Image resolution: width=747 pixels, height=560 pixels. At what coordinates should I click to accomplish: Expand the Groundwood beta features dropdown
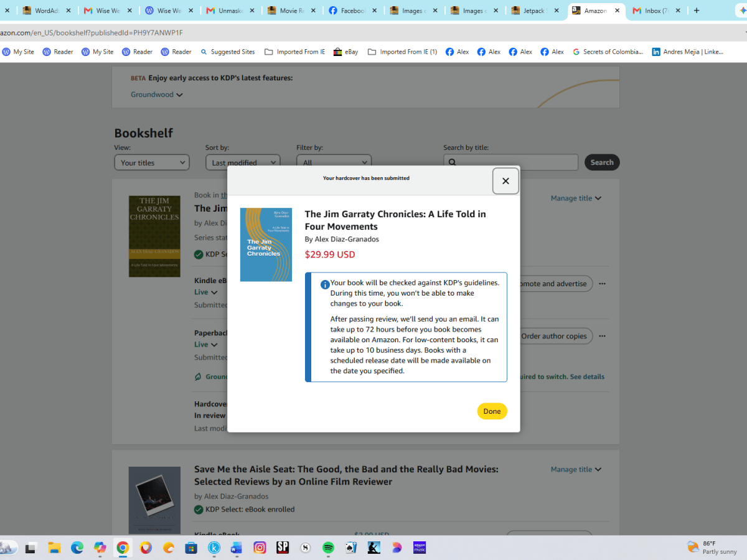pyautogui.click(x=157, y=95)
